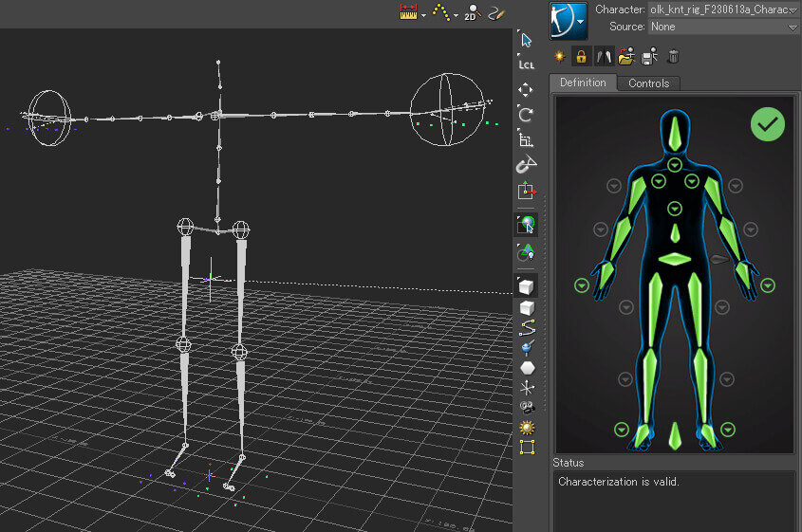Toggle the magnet snap tool
The width and height of the screenshot is (802, 532).
point(526,165)
